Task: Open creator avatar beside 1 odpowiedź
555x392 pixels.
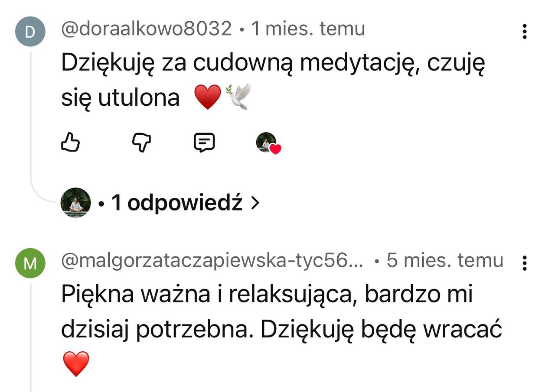Action: point(75,202)
